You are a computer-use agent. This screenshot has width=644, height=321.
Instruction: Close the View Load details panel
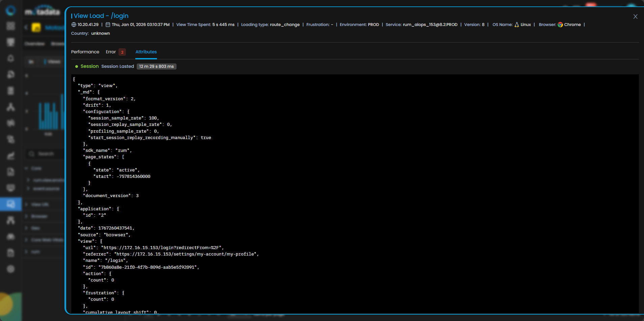click(635, 17)
